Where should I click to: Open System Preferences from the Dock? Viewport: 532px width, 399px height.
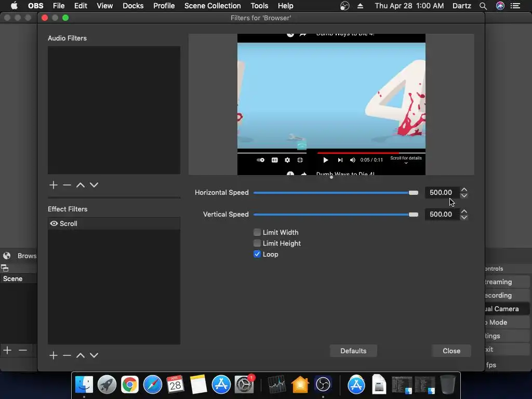pos(244,385)
